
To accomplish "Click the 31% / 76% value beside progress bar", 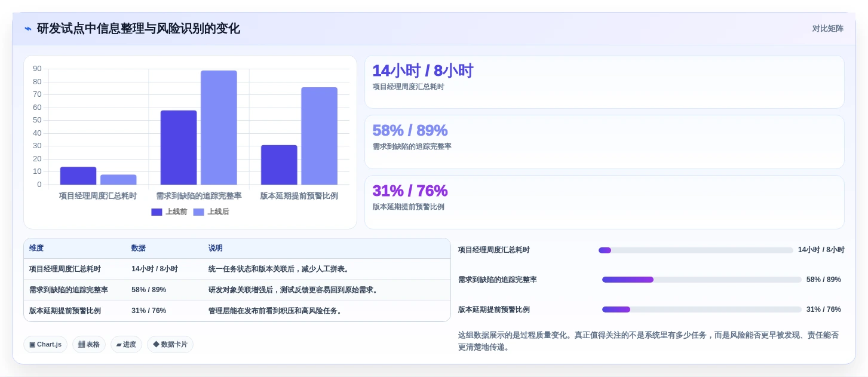I will click(824, 309).
